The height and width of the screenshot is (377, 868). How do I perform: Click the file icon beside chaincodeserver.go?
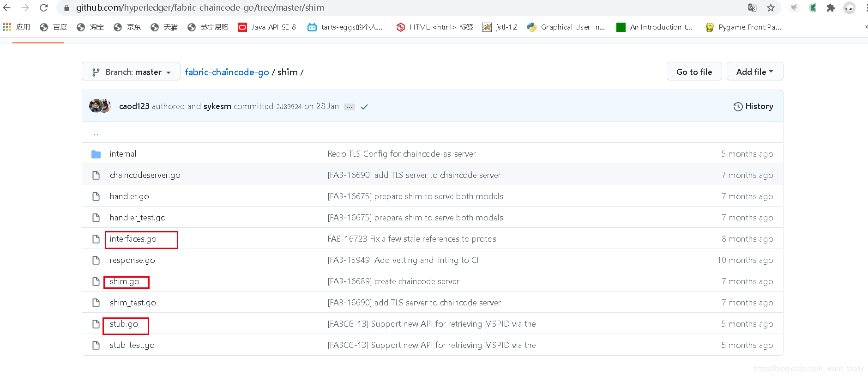[x=96, y=175]
